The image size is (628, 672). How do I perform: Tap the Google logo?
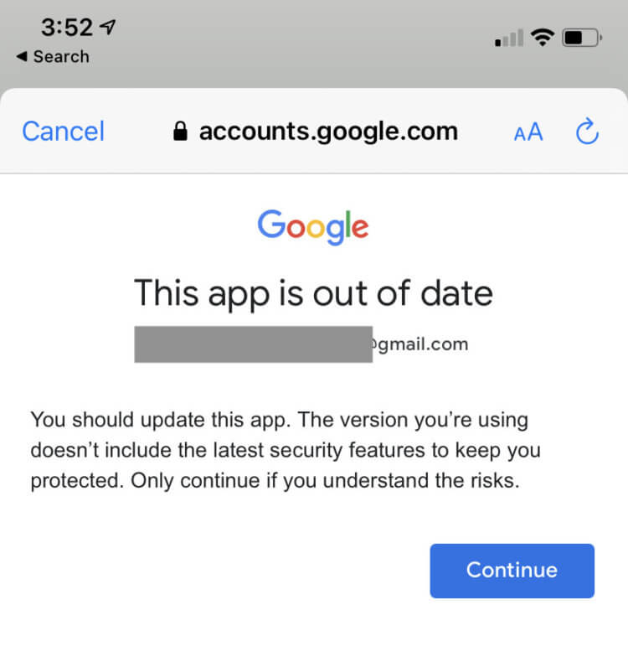point(313,225)
